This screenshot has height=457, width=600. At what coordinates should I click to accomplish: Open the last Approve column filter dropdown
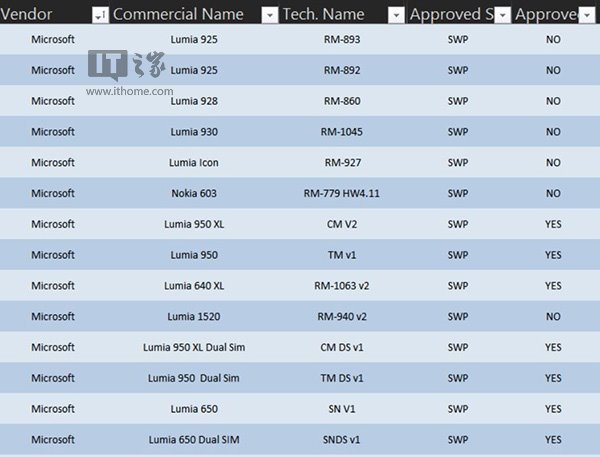pyautogui.click(x=587, y=15)
